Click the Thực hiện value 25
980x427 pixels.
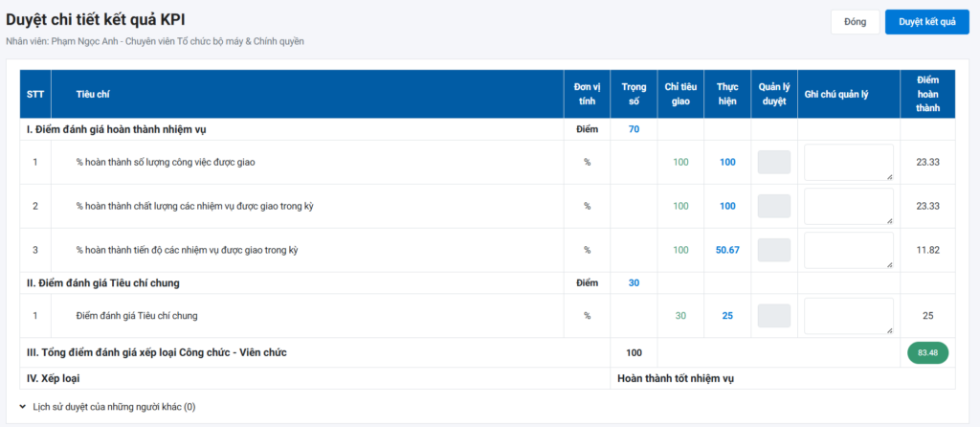727,316
